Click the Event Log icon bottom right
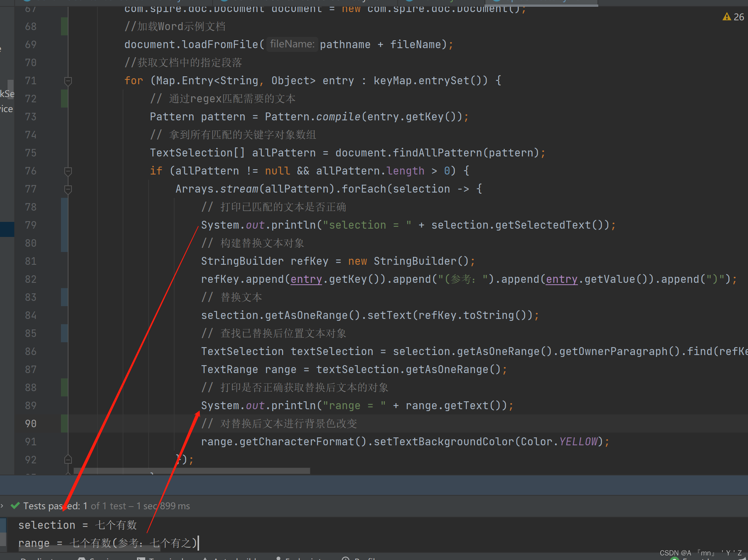The image size is (748, 560). point(675,559)
